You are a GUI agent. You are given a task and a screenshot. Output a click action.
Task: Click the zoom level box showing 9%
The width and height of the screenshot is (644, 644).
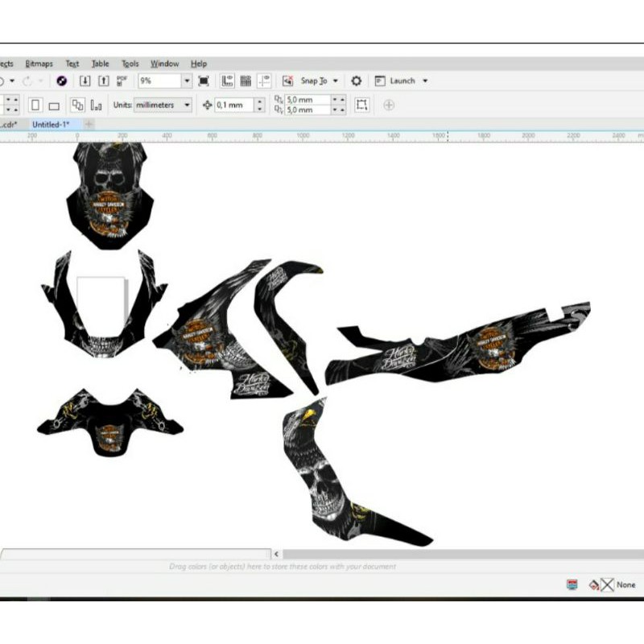tap(161, 80)
